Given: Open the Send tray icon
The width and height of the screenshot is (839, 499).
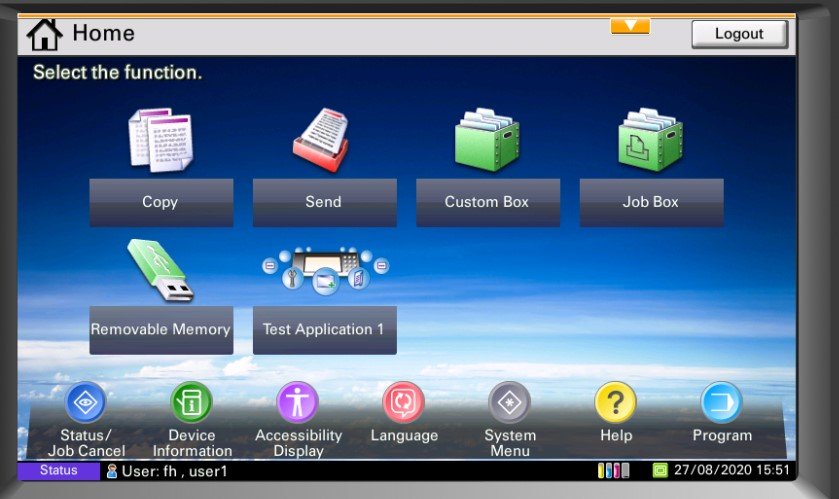Looking at the screenshot, I should point(323,141).
